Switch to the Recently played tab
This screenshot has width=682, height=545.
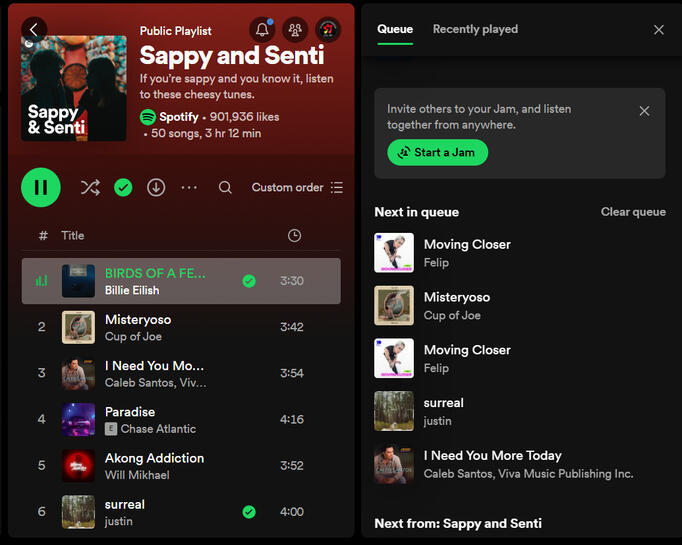tap(475, 29)
